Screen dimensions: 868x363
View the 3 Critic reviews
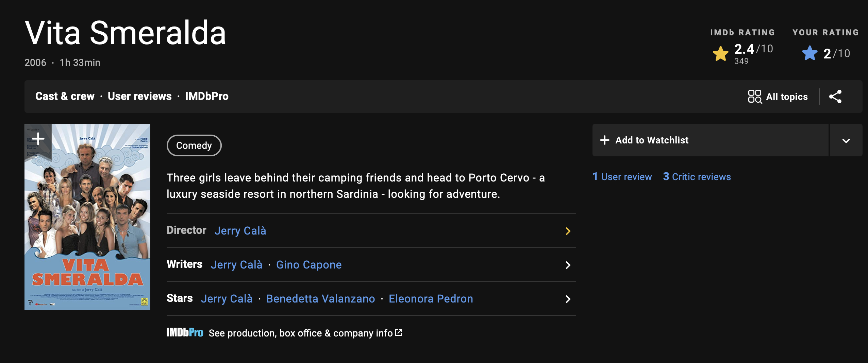(697, 177)
